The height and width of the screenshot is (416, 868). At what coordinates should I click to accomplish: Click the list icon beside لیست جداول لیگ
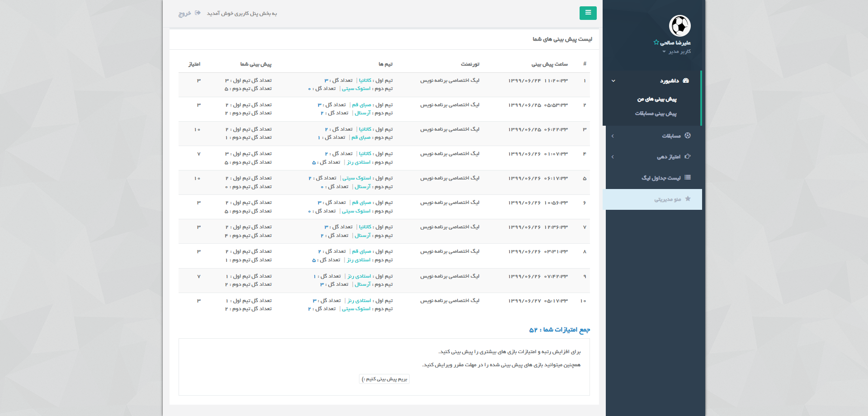pyautogui.click(x=688, y=178)
